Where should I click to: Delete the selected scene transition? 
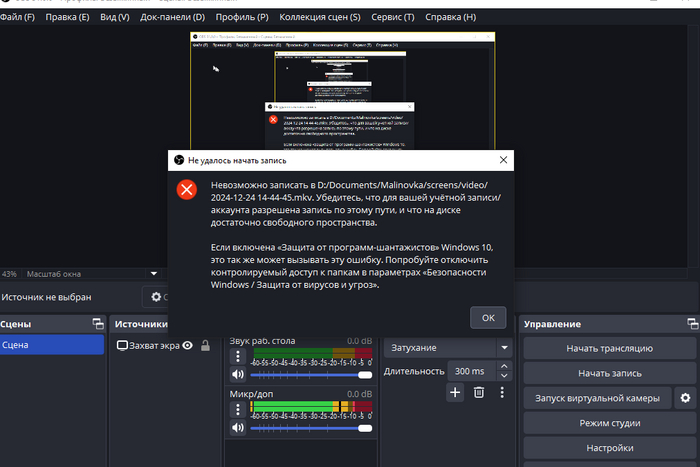(x=479, y=393)
